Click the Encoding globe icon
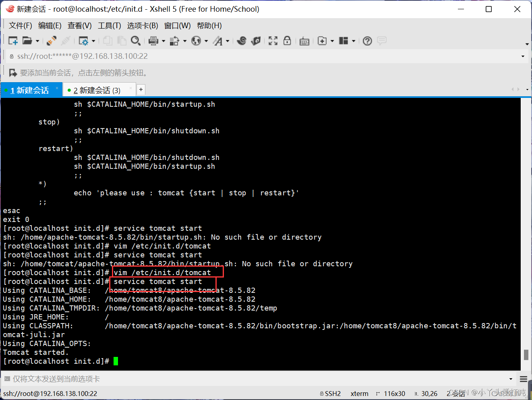532x400 pixels. click(196, 41)
